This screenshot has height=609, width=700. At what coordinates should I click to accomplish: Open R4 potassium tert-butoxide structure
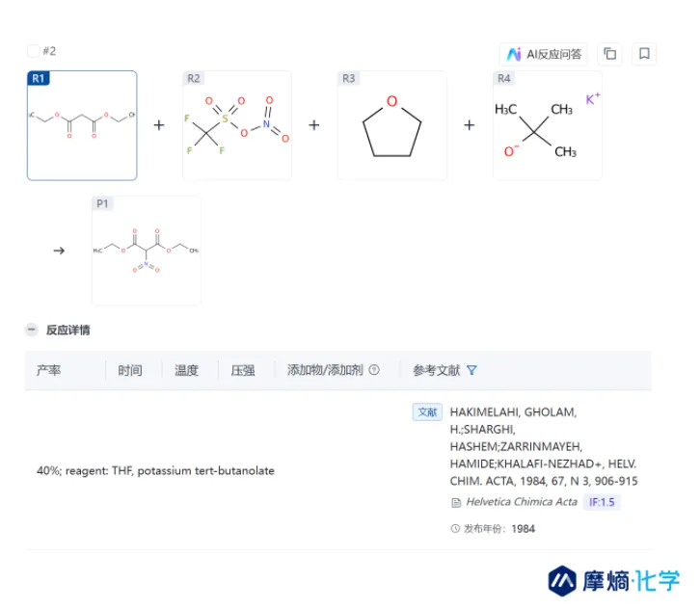(547, 126)
